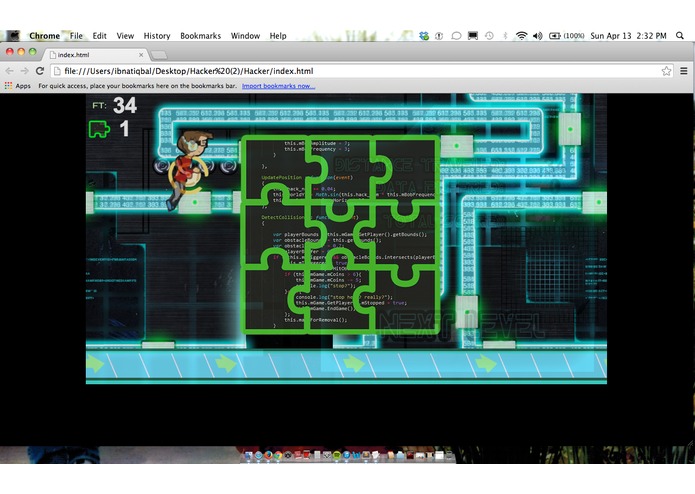This screenshot has height=494, width=695.
Task: Click the browser forward arrow
Action: (24, 71)
